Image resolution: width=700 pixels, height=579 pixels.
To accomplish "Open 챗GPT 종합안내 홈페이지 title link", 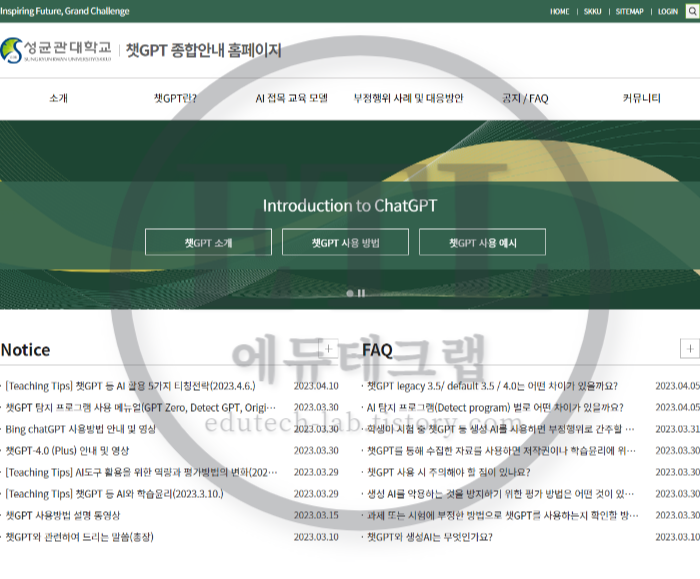I will tap(204, 50).
